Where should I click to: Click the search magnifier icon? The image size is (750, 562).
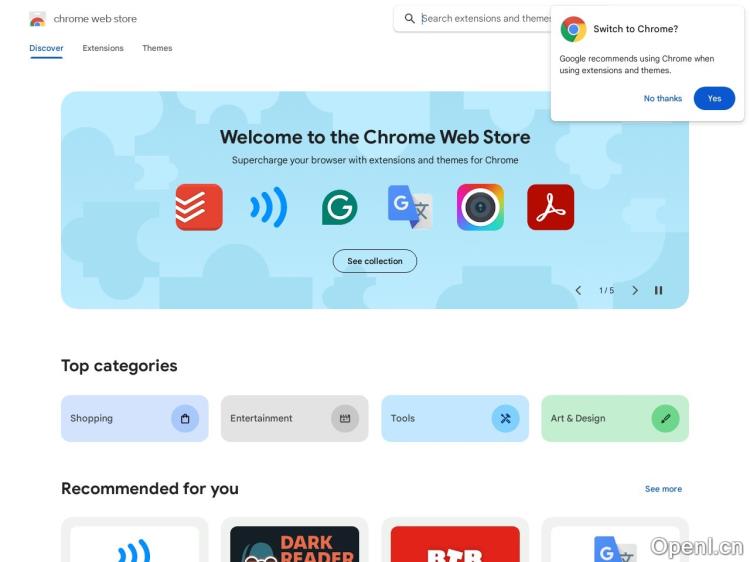coord(409,19)
